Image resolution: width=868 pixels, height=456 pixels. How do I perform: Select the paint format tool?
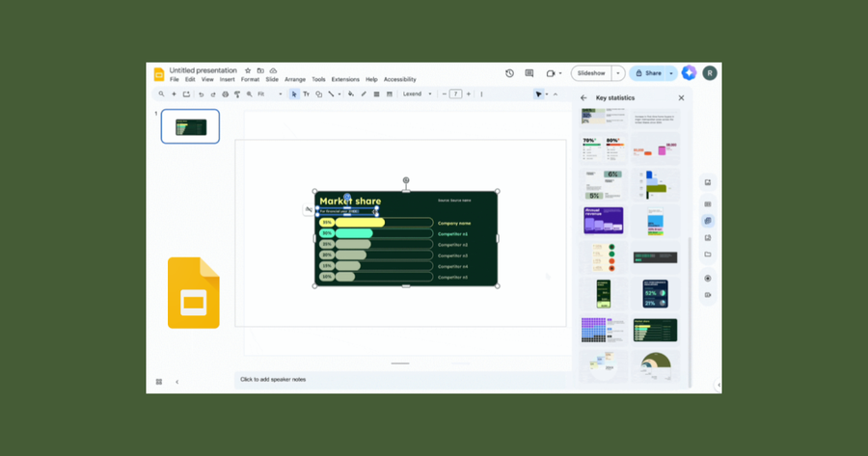[x=237, y=94]
